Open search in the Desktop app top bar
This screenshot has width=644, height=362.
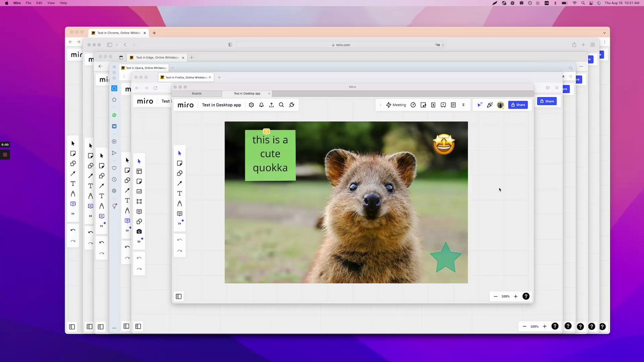point(282,105)
